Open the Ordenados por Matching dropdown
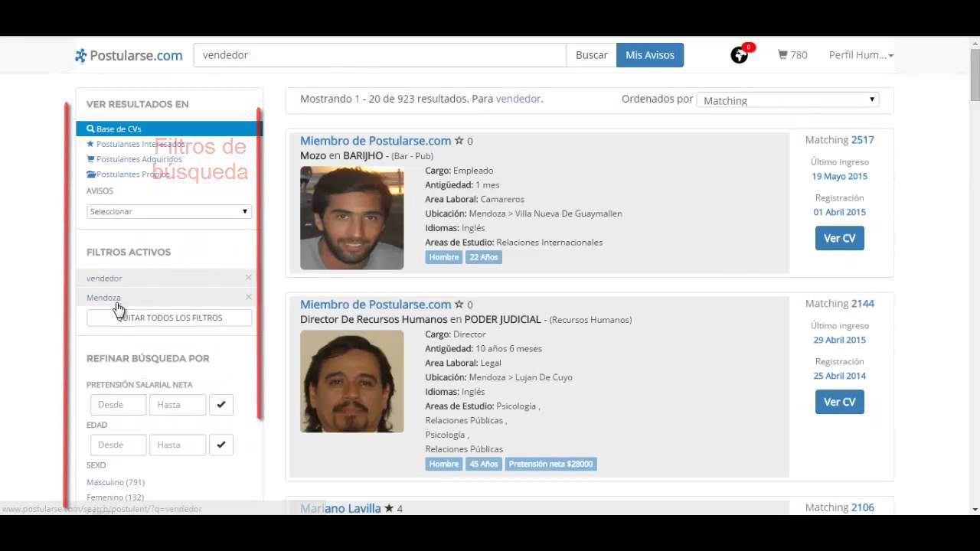Image resolution: width=980 pixels, height=551 pixels. pos(788,99)
